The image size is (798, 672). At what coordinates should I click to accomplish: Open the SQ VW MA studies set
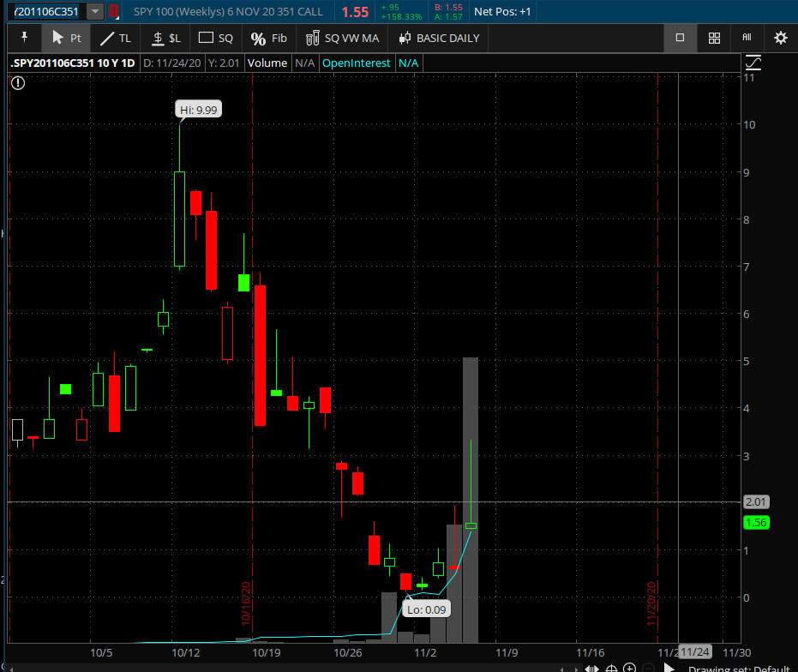[x=342, y=39]
